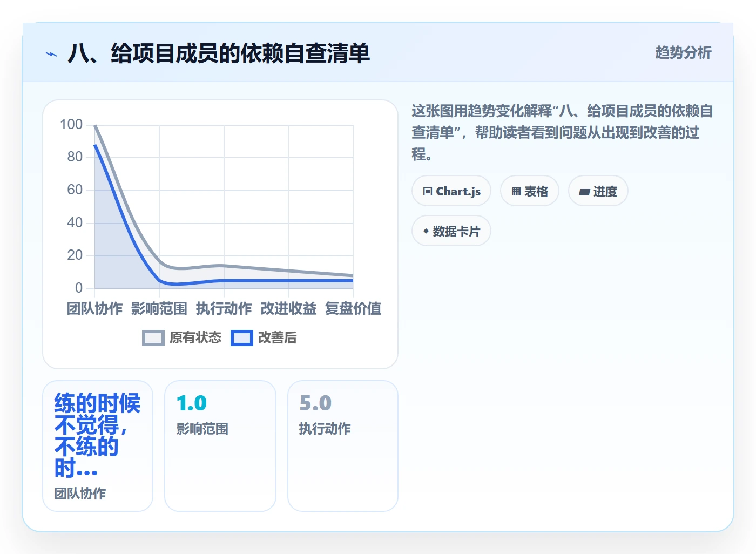Click the 80 y-axis value
Image resolution: width=756 pixels, height=554 pixels.
(x=75, y=157)
